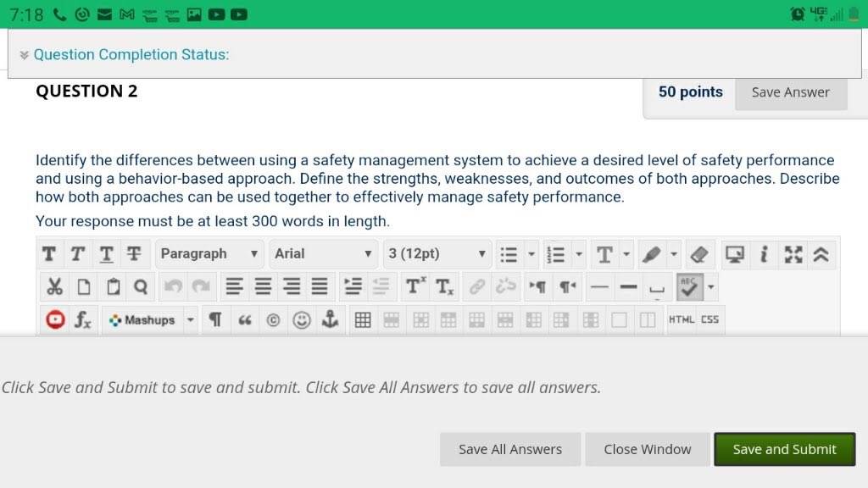Screen dimensions: 868x488
Task: Align text right
Action: [292, 286]
